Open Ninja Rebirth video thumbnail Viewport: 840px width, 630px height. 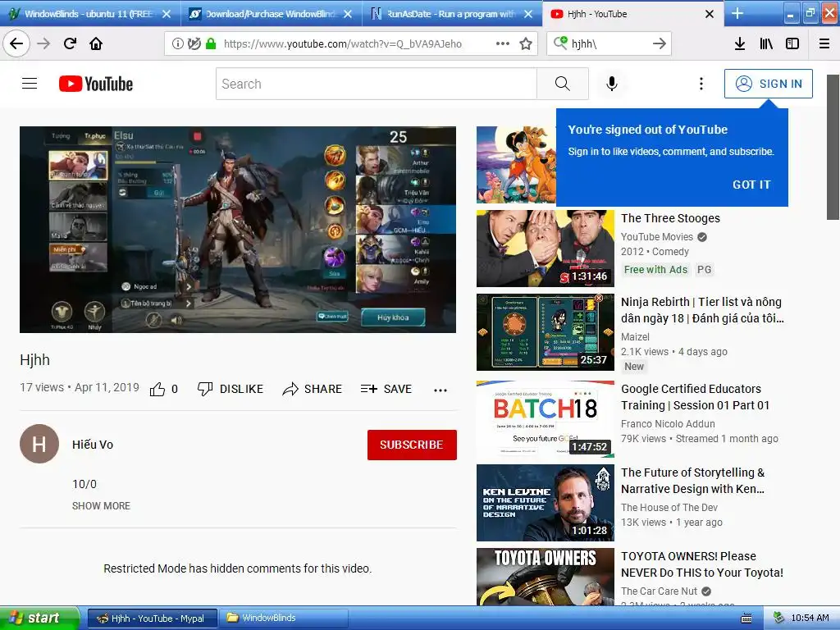tap(546, 332)
